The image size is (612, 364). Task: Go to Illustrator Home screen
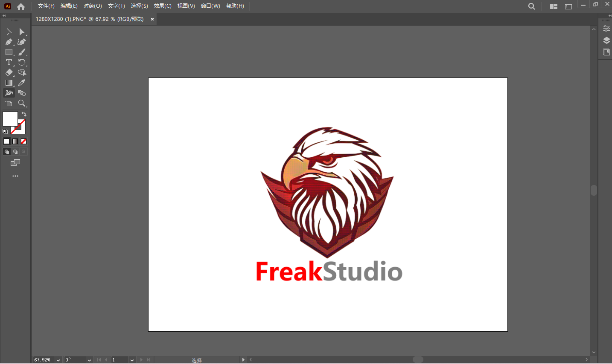21,6
